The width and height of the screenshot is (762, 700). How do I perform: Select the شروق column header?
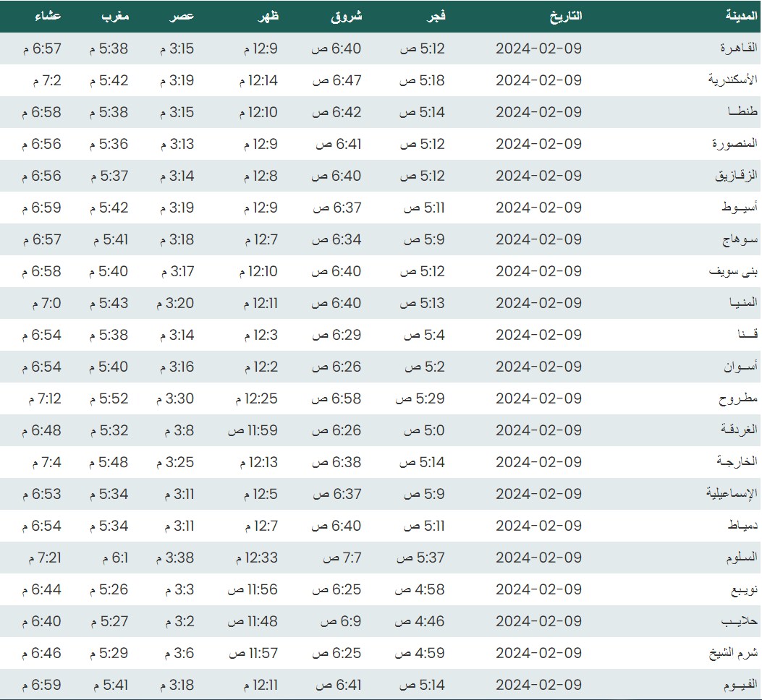[346, 16]
